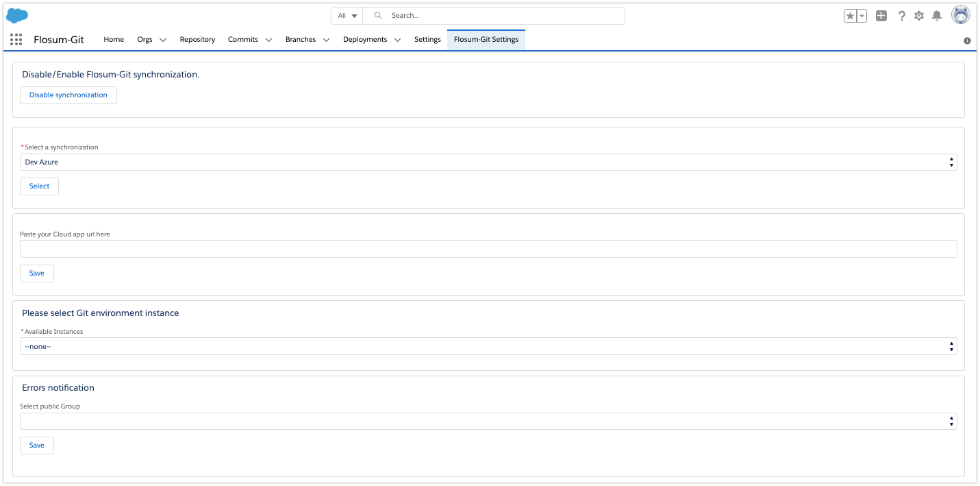This screenshot has width=980, height=486.
Task: Click the Cloud app url input field
Action: (x=488, y=249)
